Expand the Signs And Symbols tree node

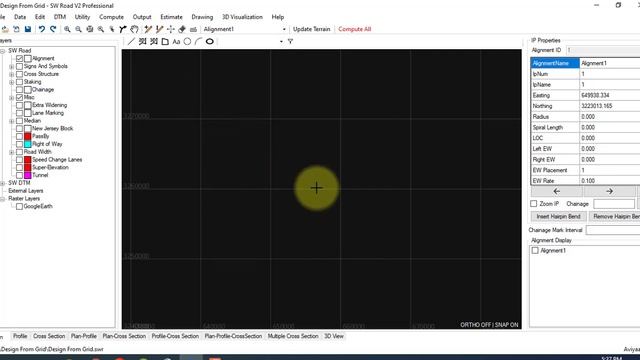(x=11, y=67)
